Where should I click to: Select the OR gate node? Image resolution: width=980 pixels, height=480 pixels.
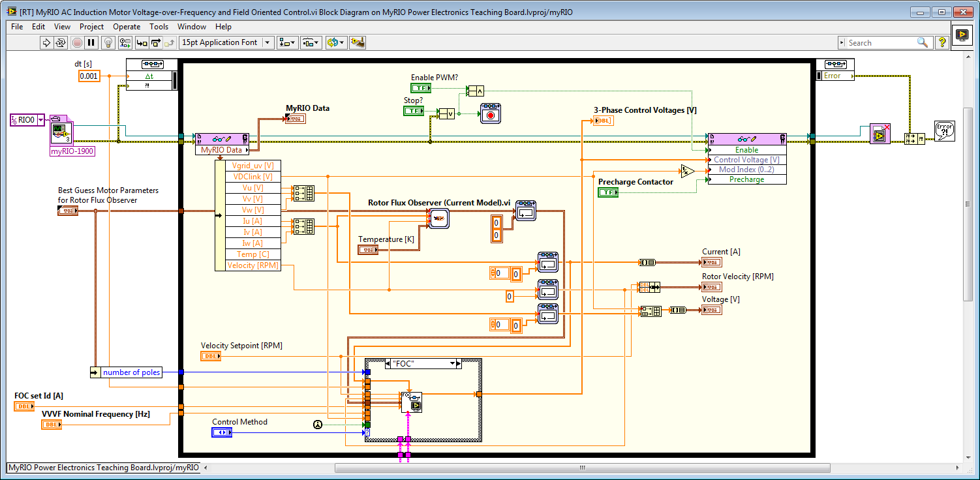446,114
